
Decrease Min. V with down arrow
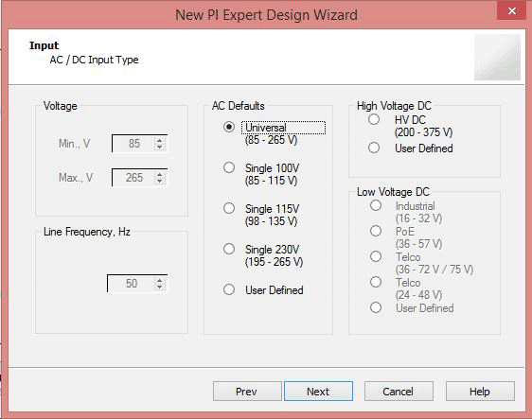[160, 148]
